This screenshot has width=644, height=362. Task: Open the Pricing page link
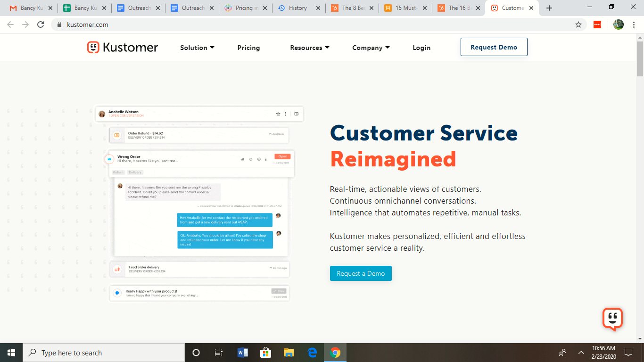248,48
